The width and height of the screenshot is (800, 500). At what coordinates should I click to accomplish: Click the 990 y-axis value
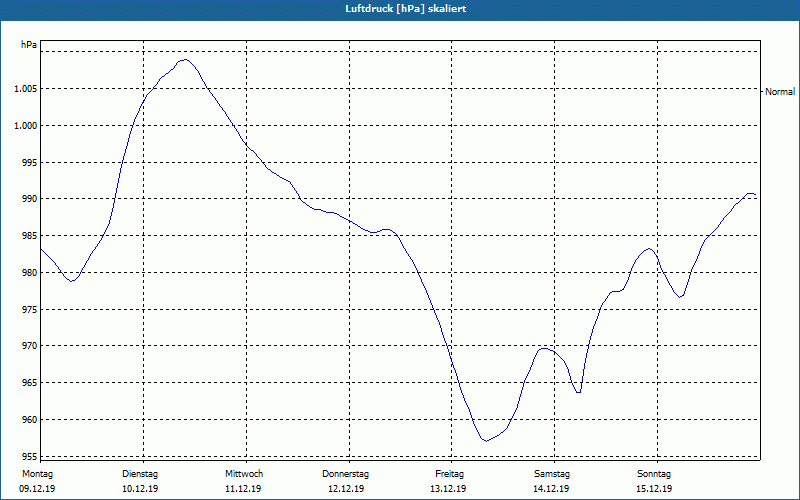30,199
